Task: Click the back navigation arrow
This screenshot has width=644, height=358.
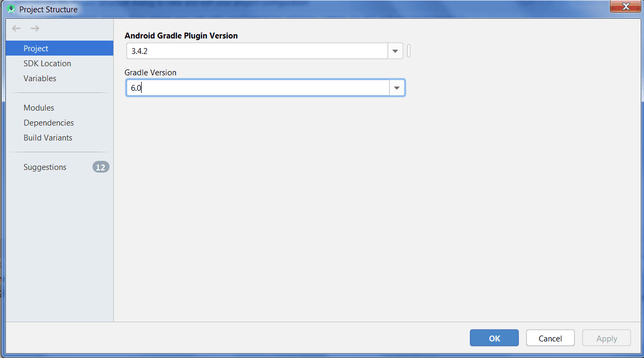Action: coord(16,28)
